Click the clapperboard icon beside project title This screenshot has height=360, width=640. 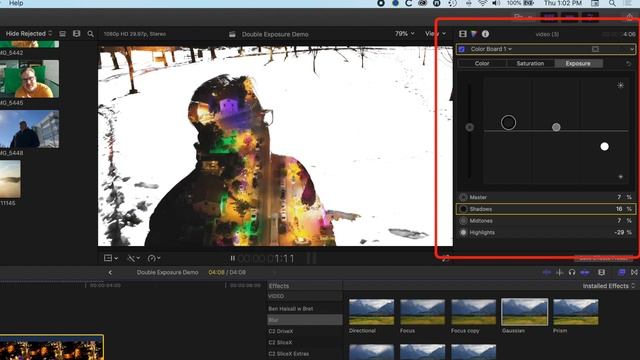pyautogui.click(x=232, y=34)
